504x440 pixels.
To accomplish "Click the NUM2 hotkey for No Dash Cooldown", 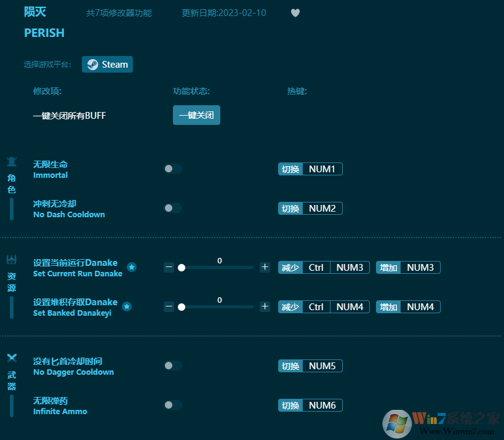I will [x=310, y=209].
